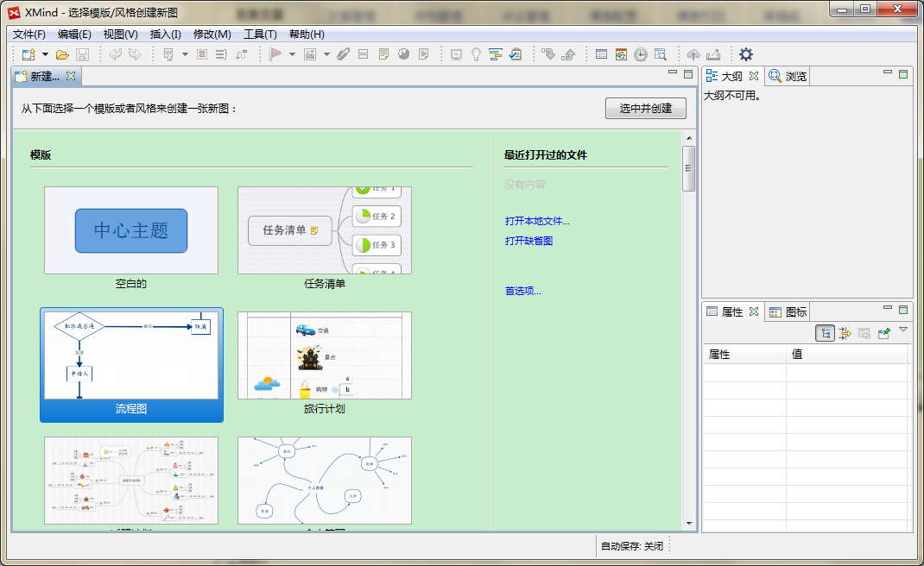
Task: Click the undo arrow icon
Action: pos(116,54)
